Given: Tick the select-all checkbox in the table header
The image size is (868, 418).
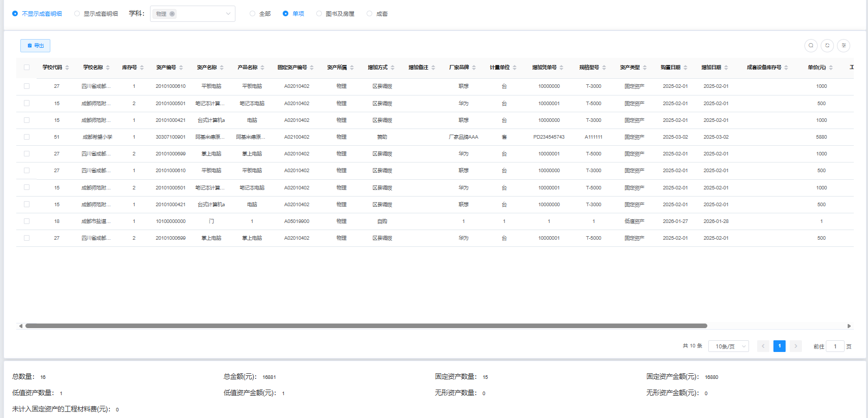Looking at the screenshot, I should tap(26, 67).
